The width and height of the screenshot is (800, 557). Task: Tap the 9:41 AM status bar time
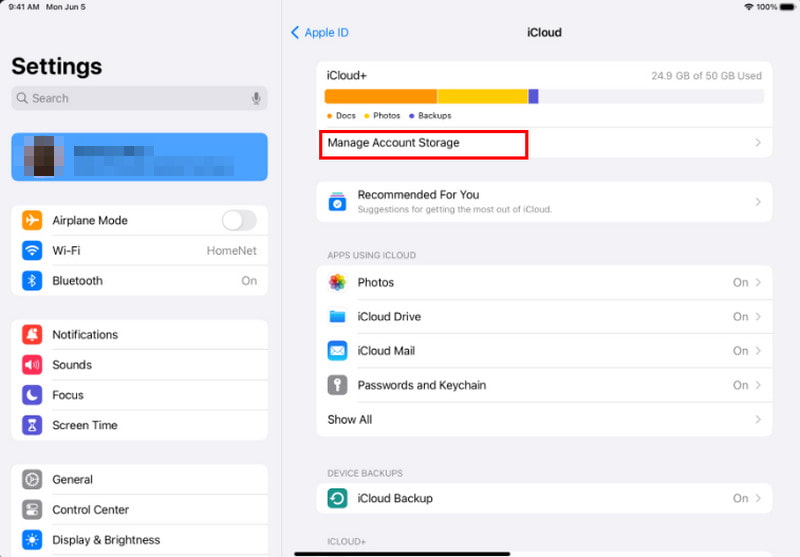point(23,7)
